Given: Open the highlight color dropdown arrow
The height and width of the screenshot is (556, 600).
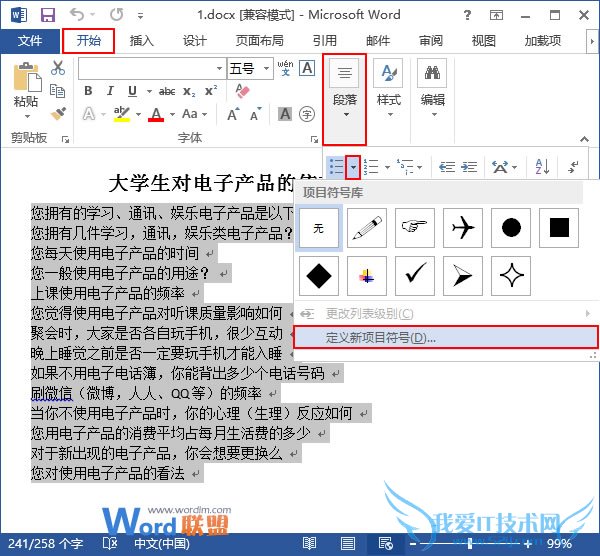Looking at the screenshot, I should click(x=139, y=114).
